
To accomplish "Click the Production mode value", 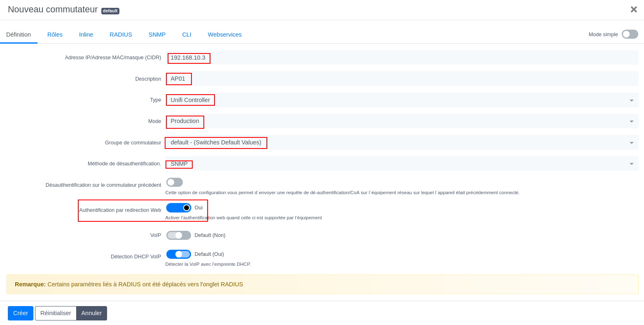I will pos(185,121).
